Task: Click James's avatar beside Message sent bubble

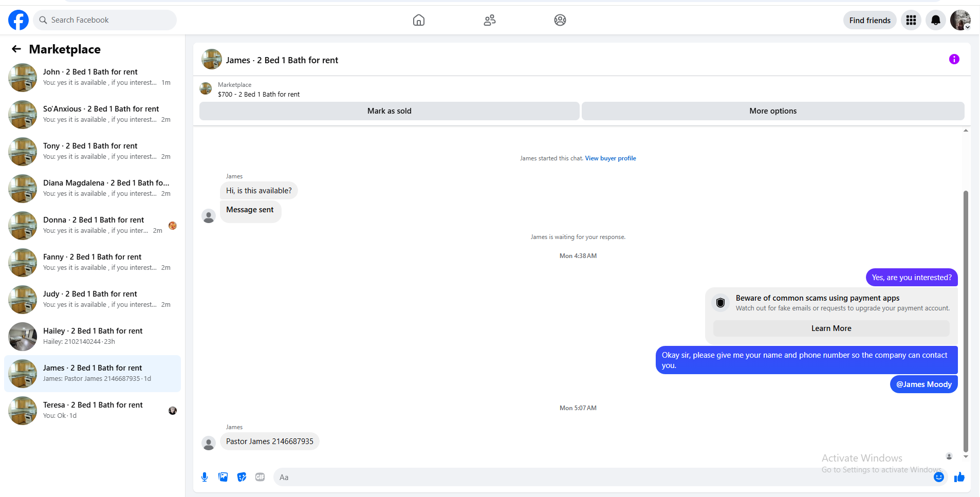Action: (x=209, y=216)
